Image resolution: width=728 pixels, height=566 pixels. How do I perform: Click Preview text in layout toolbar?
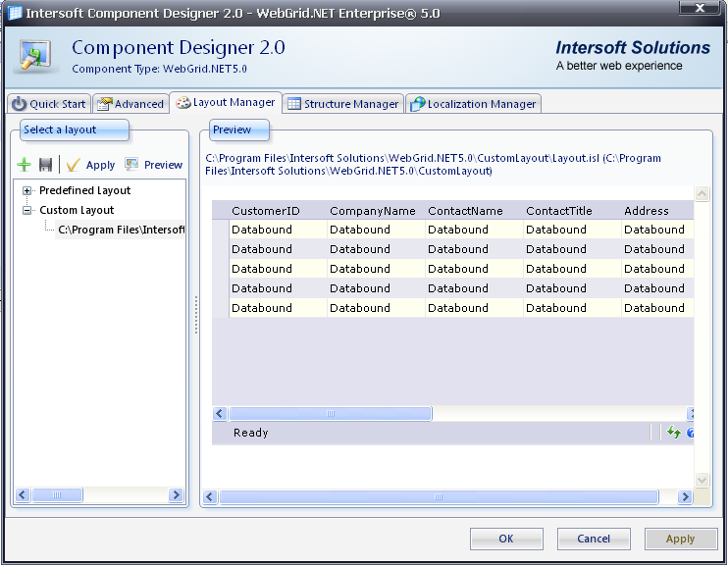tap(163, 165)
